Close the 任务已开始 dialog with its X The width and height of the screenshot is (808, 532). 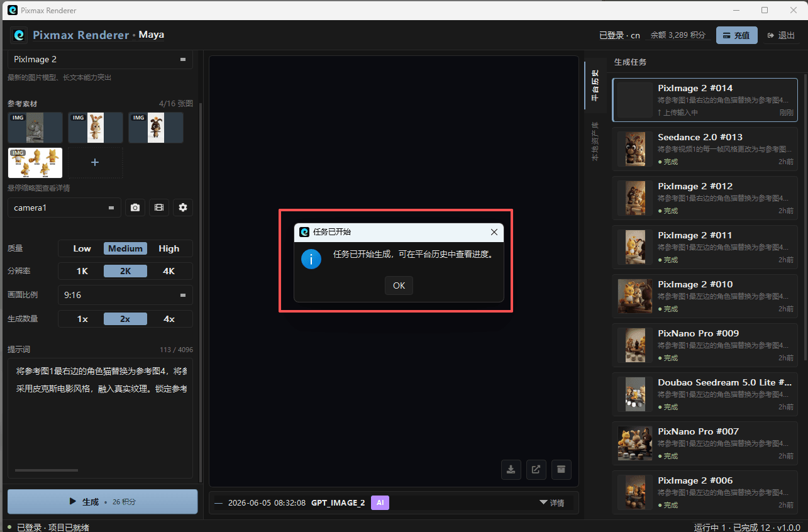(494, 232)
